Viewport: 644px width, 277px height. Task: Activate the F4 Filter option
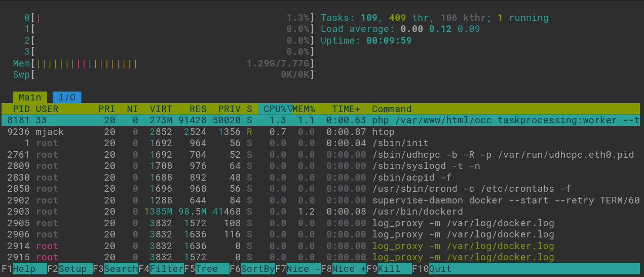click(x=161, y=269)
